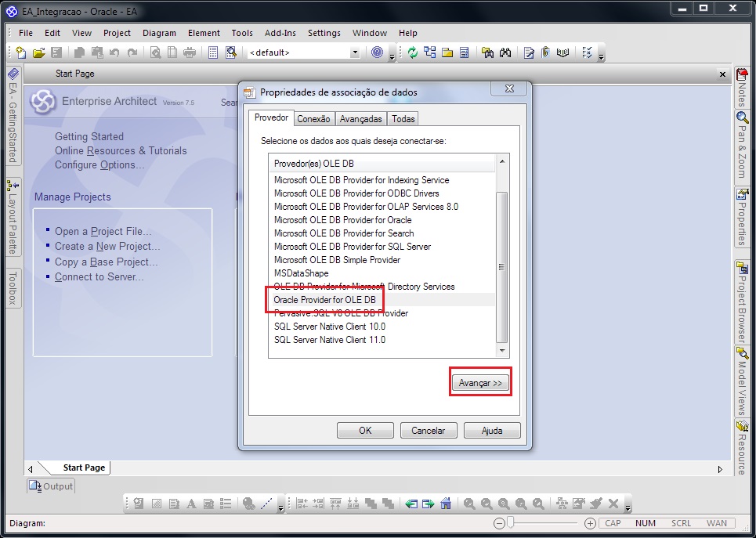Click the Avançar >> button
The height and width of the screenshot is (538, 756).
pyautogui.click(x=480, y=383)
